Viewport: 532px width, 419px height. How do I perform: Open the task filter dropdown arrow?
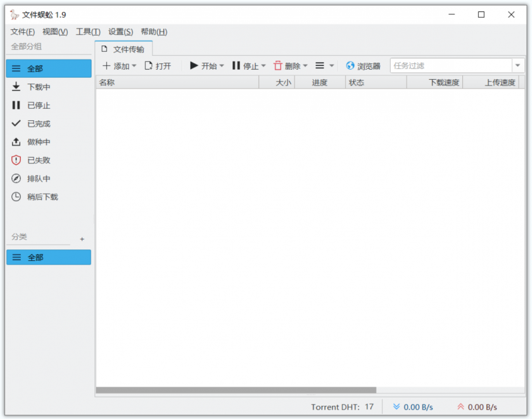[517, 65]
